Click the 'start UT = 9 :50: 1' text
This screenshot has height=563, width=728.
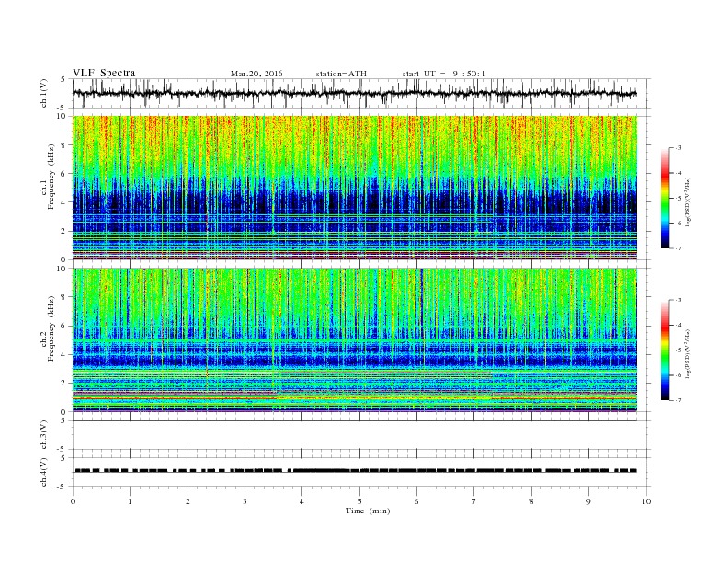pyautogui.click(x=444, y=74)
